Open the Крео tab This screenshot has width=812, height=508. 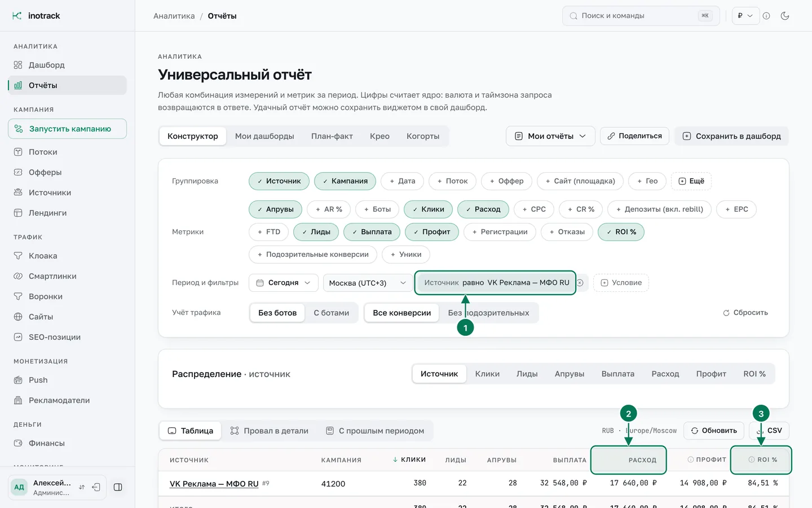pyautogui.click(x=379, y=136)
